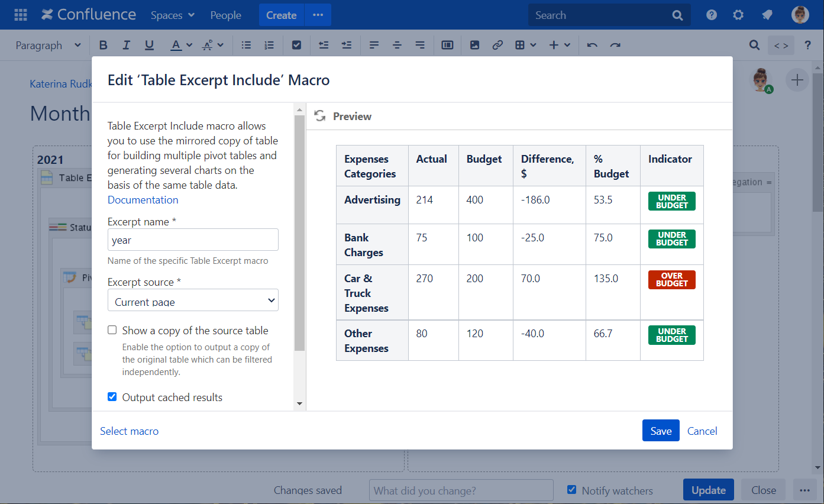The height and width of the screenshot is (504, 824).
Task: Open the Documentation link
Action: coord(143,200)
